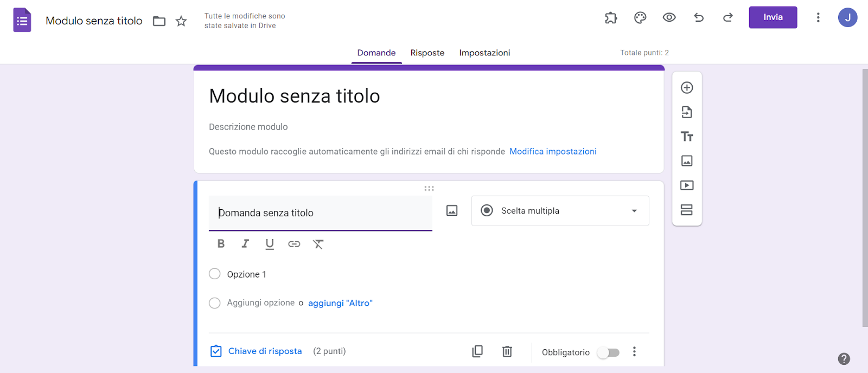Open the Modifica impostazioni link

pos(553,151)
